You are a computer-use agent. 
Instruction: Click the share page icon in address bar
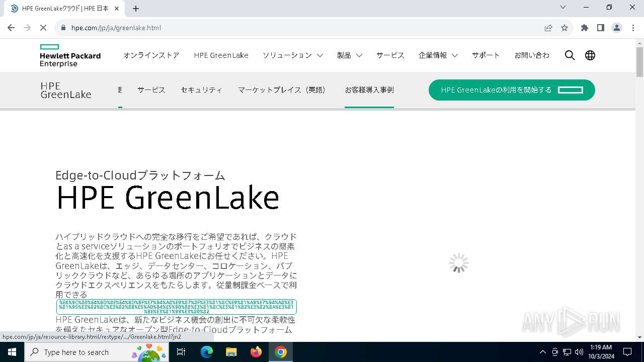[548, 28]
